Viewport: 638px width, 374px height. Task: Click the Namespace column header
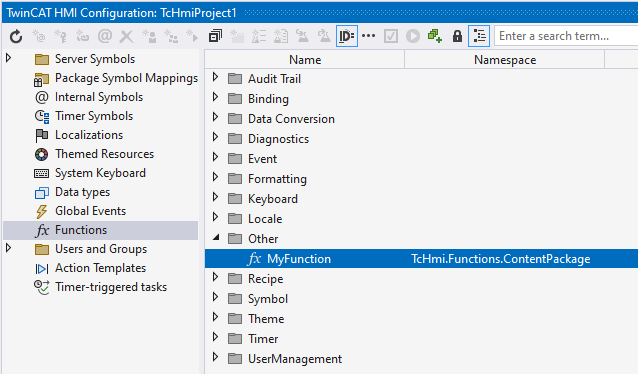tap(505, 60)
